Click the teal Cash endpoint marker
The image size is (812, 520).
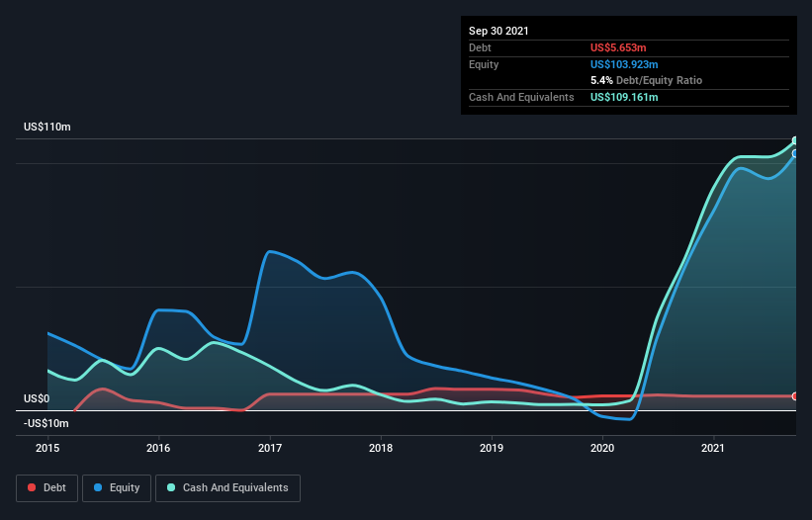(795, 140)
